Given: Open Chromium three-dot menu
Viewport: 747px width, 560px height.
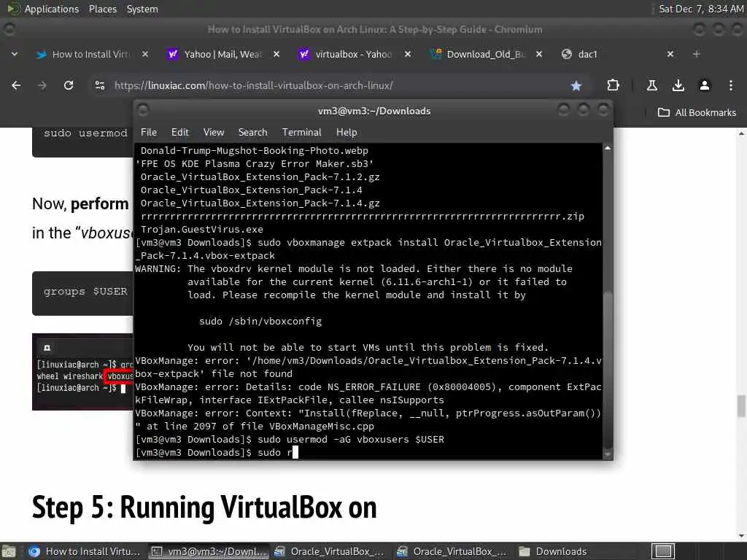Looking at the screenshot, I should (x=731, y=85).
